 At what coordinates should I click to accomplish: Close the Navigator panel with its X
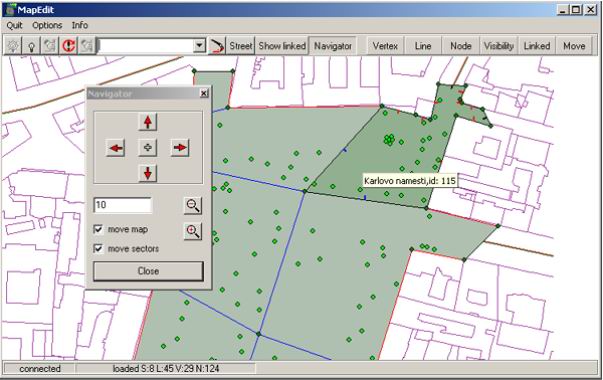click(204, 93)
